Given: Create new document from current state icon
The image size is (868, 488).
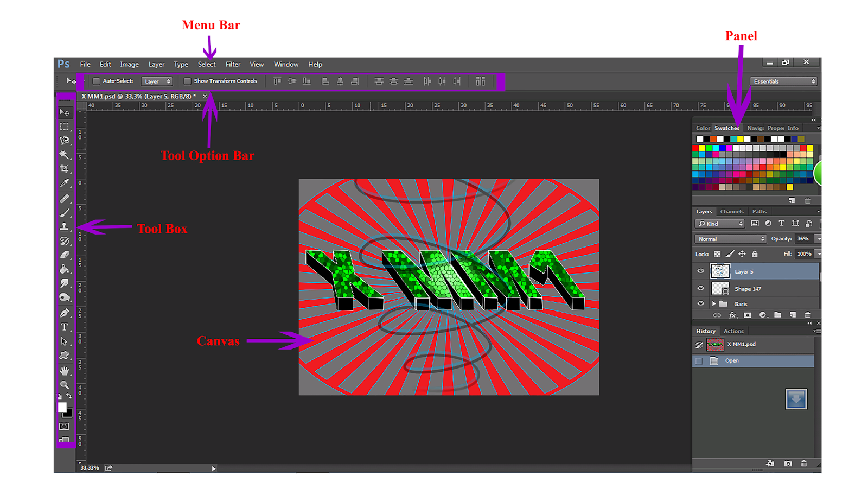Looking at the screenshot, I should click(x=770, y=464).
